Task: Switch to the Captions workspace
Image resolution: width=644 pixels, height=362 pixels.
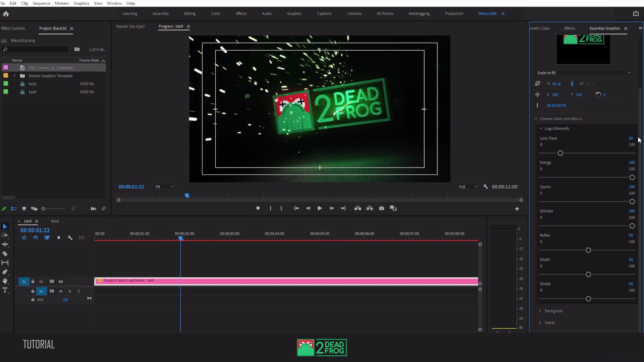Action: 324,14
